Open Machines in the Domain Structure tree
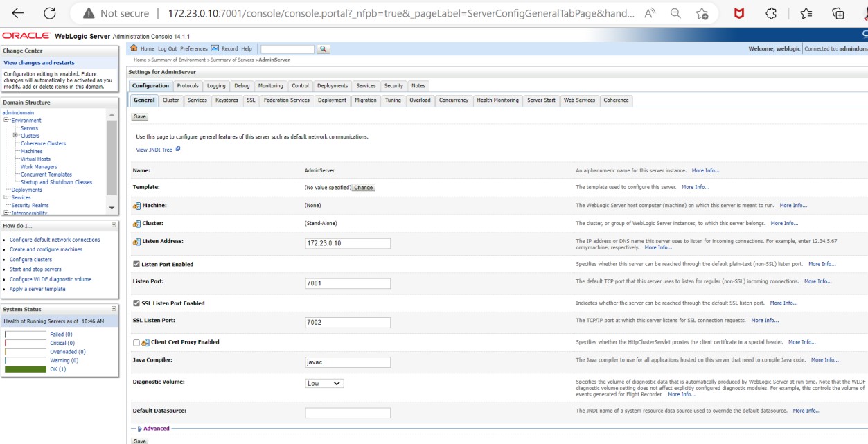Image resolution: width=868 pixels, height=444 pixels. click(x=31, y=151)
